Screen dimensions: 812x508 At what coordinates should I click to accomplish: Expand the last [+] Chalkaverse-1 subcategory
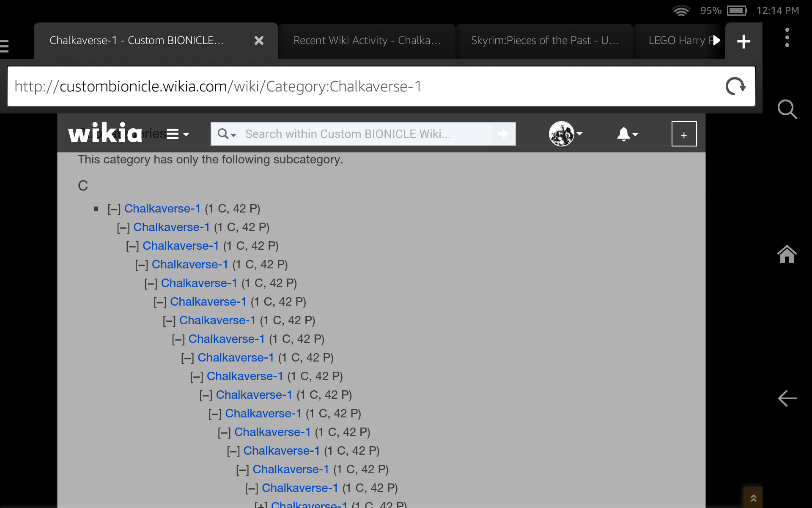[x=261, y=505]
